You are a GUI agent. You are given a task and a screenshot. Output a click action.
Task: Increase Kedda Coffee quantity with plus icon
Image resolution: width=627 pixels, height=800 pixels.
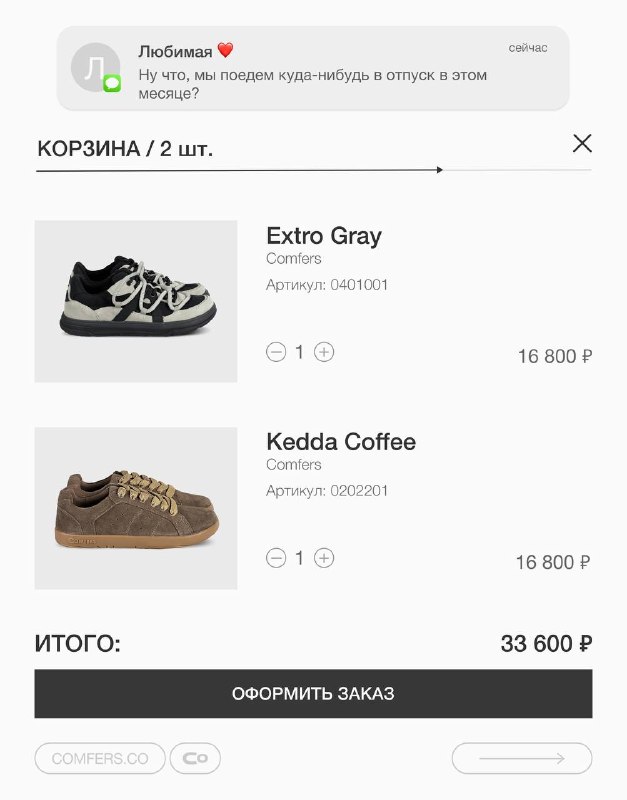click(324, 558)
